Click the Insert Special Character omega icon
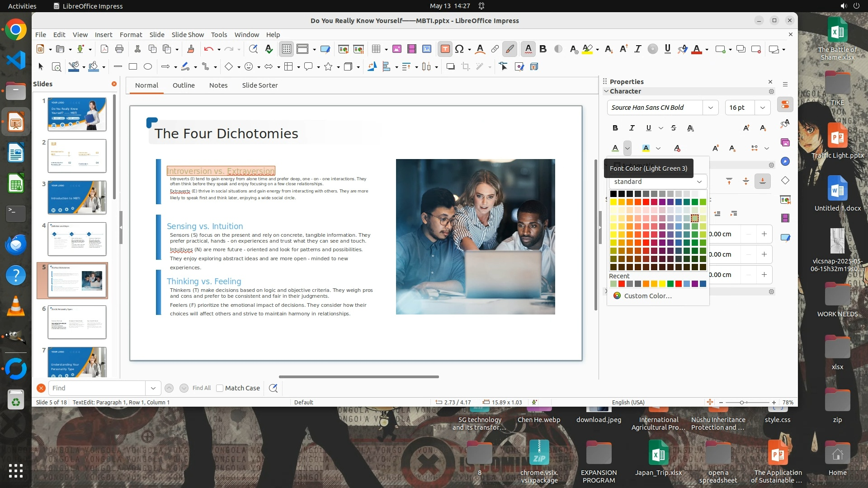This screenshot has width=868, height=488. tap(459, 49)
